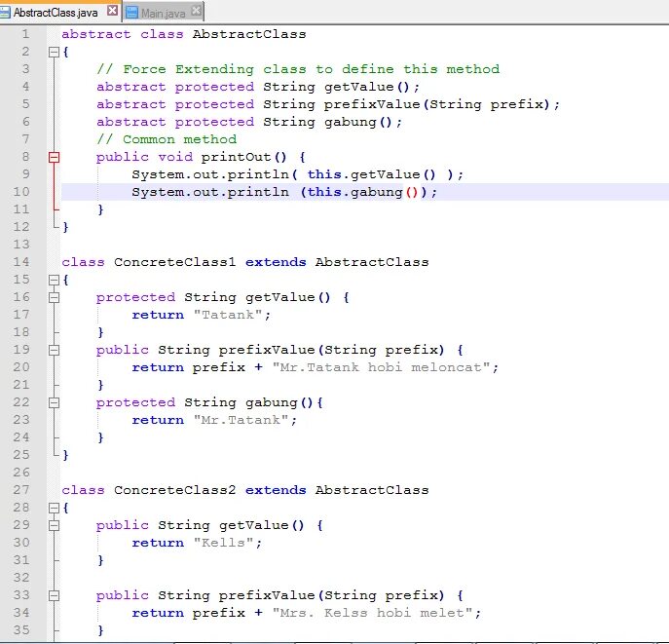The height and width of the screenshot is (644, 669).
Task: Click the string "Tatank" on line 17
Action: tap(228, 315)
